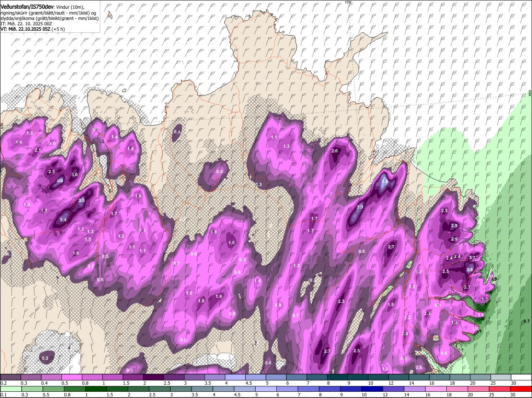Select the 2.1 value on the map
The height and width of the screenshot is (398, 532).
(38, 150)
